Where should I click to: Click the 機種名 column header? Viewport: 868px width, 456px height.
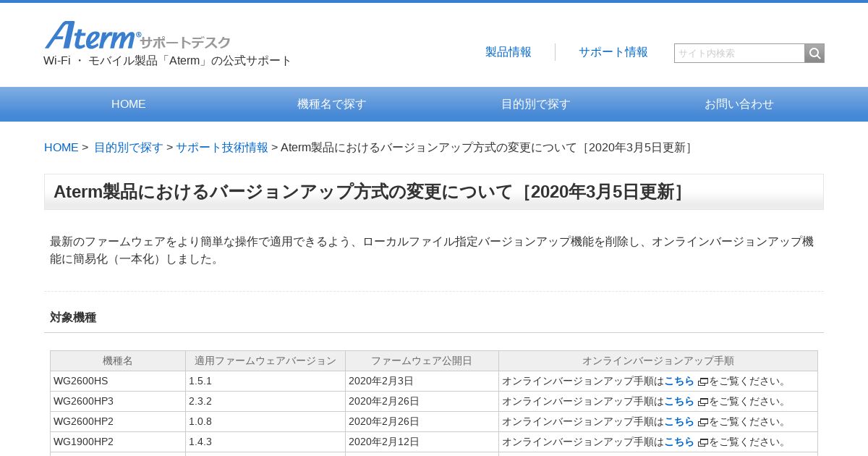point(118,361)
